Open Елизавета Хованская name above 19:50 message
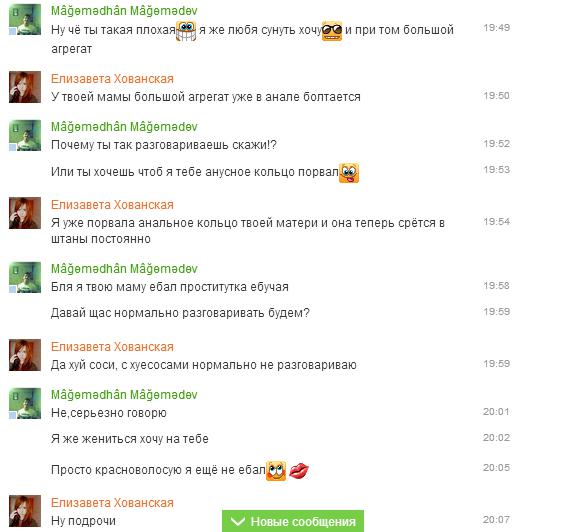Viewport: 572px width, 532px height. [x=112, y=78]
